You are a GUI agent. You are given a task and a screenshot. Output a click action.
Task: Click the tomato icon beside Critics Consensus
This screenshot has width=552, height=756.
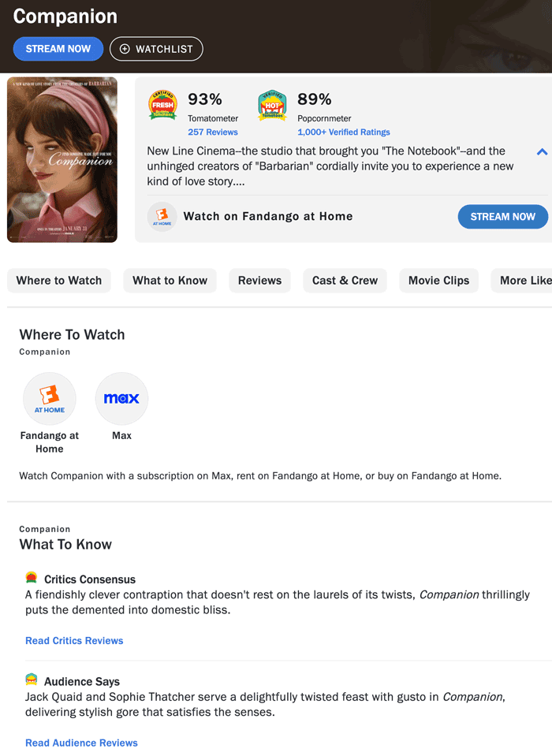(x=32, y=579)
